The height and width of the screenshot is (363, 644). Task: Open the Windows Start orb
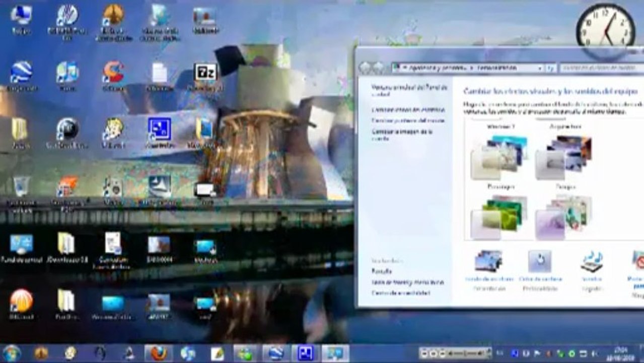[x=11, y=353]
